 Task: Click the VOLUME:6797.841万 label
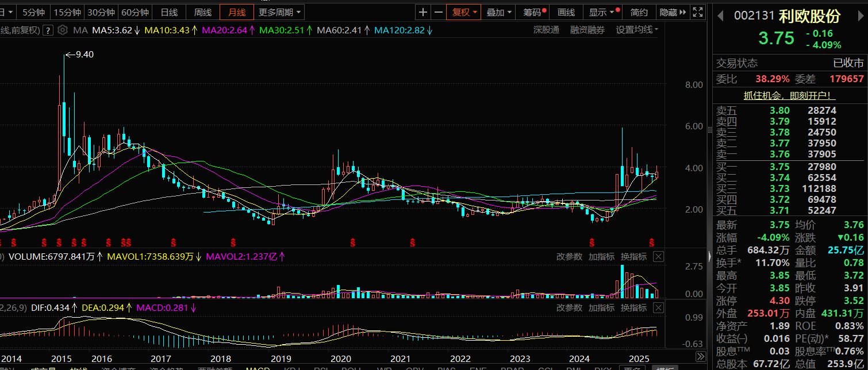(x=52, y=256)
